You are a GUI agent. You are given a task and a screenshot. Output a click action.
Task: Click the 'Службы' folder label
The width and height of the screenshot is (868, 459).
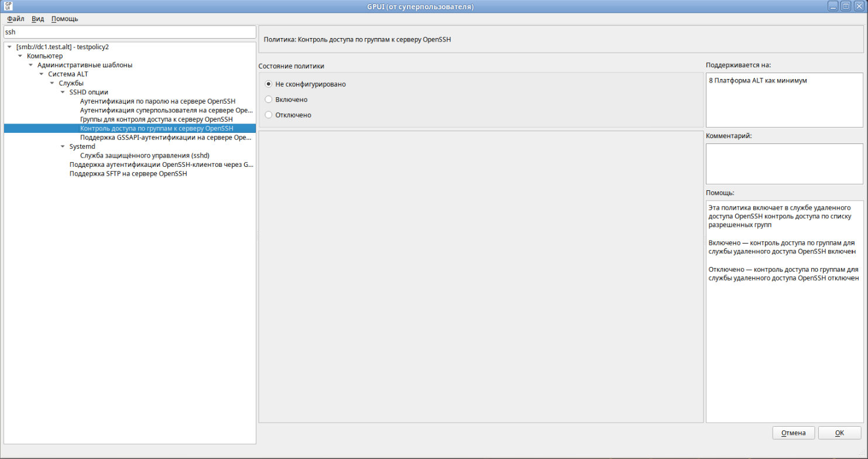tap(71, 83)
